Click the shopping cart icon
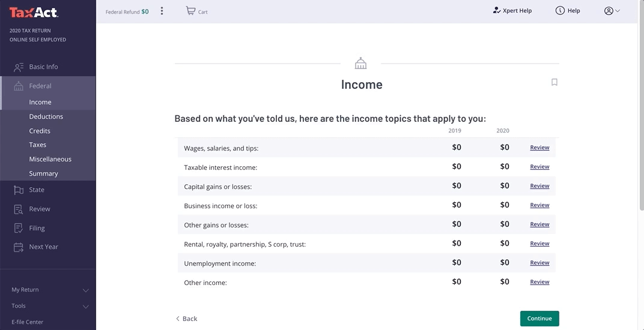This screenshot has width=644, height=330. click(x=190, y=11)
